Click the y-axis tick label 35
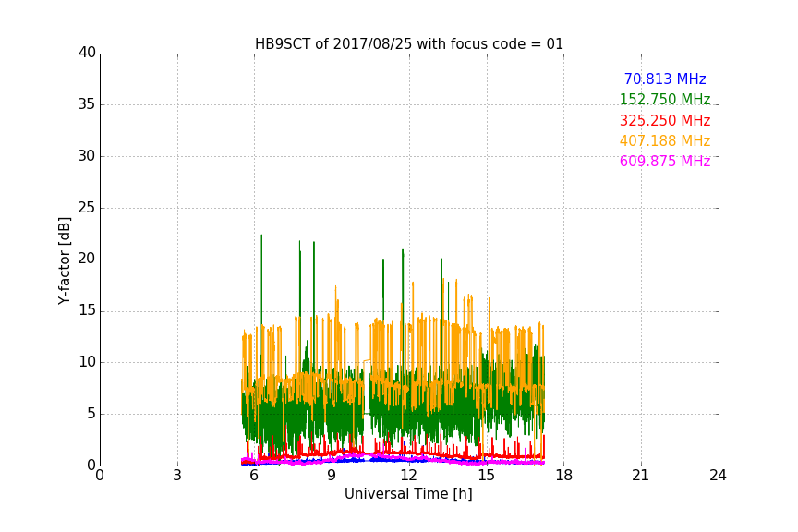798x532 pixels. point(87,104)
